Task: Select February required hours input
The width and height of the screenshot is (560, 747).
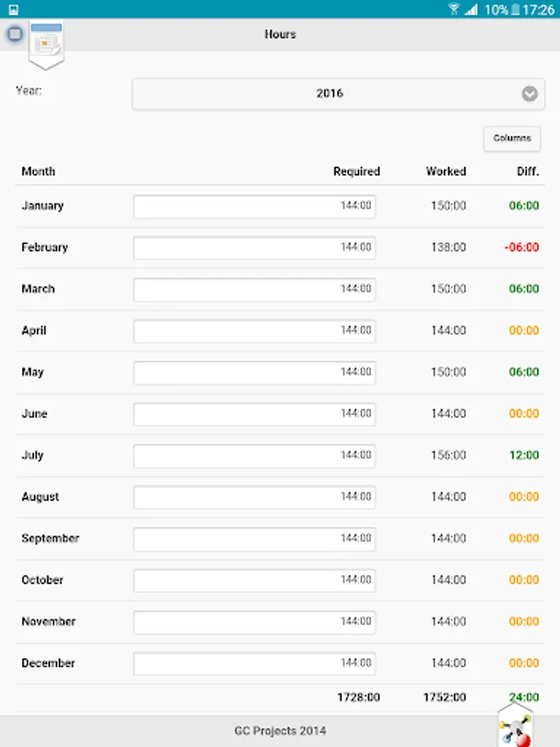Action: (254, 247)
